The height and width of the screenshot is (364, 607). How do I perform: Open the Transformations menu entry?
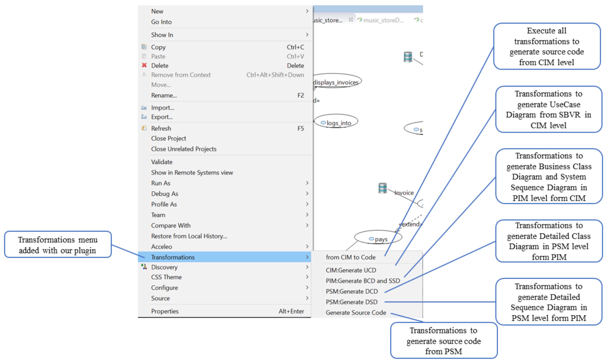[173, 257]
